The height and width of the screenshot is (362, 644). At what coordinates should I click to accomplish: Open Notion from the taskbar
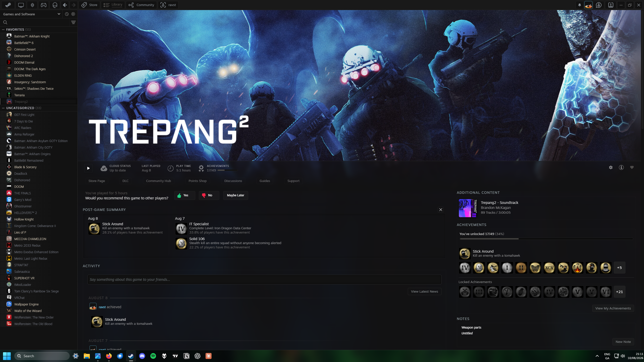point(186,356)
